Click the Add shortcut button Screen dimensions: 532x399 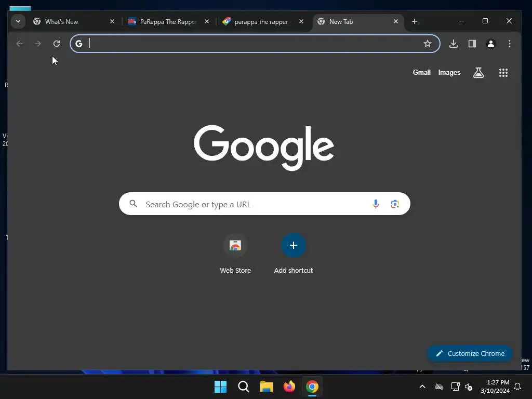(x=294, y=254)
